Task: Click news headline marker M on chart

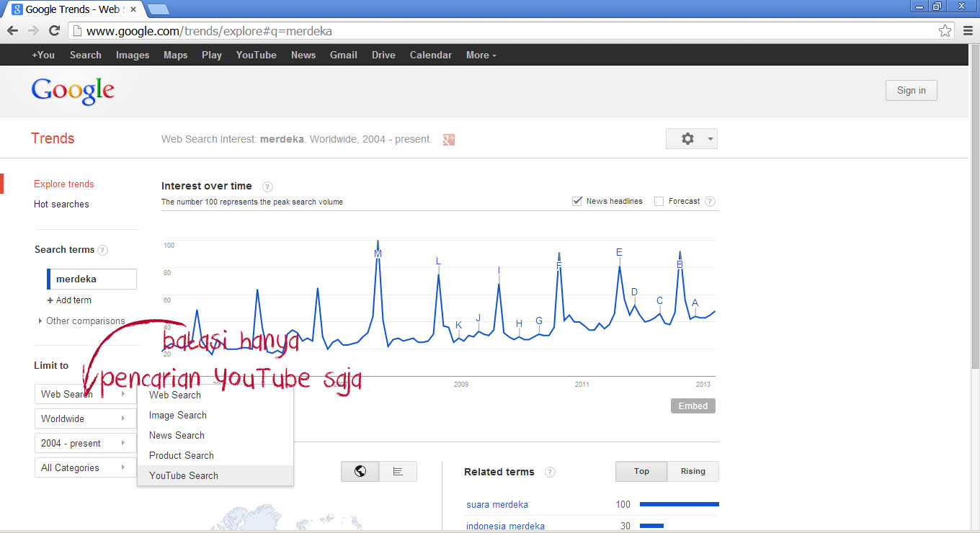Action: tap(378, 254)
